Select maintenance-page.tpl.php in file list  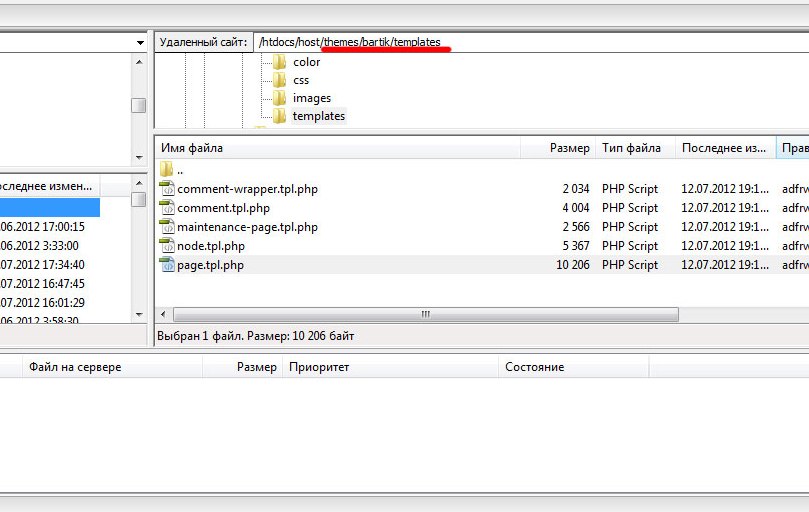(x=247, y=227)
